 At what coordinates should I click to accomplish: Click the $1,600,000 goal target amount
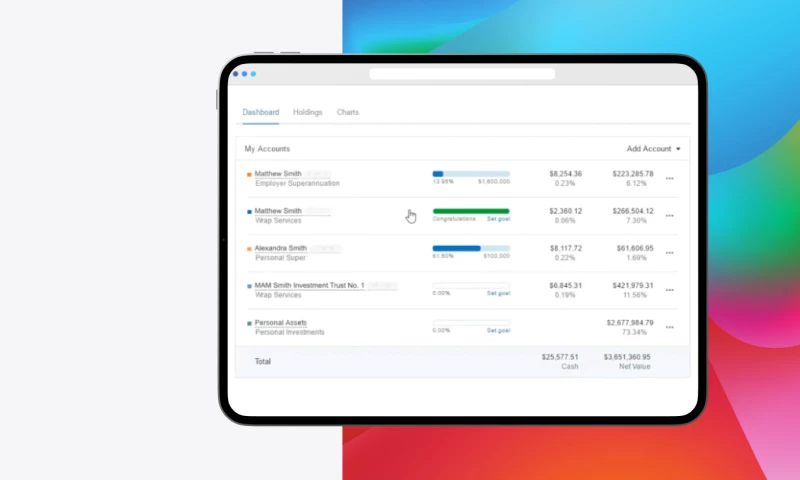494,182
